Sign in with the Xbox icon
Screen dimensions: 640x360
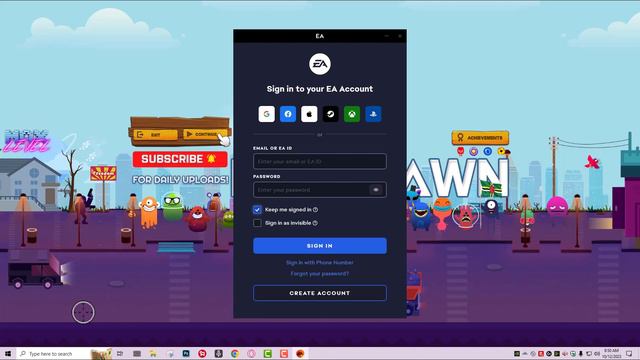352,114
